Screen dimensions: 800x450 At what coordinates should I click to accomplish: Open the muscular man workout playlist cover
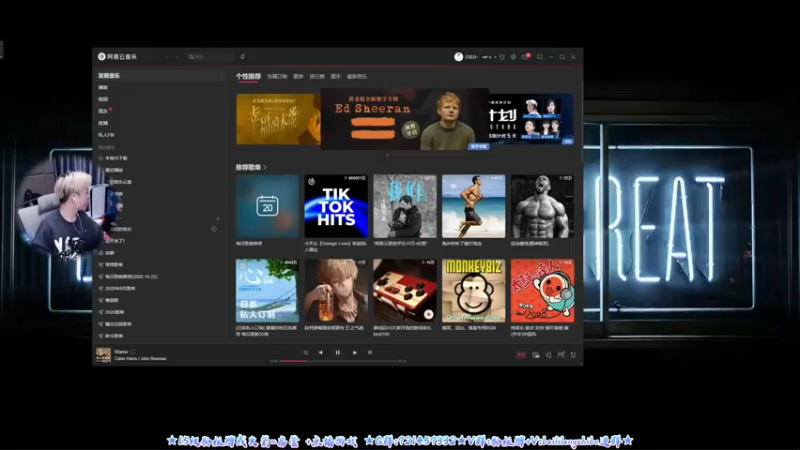click(x=542, y=206)
